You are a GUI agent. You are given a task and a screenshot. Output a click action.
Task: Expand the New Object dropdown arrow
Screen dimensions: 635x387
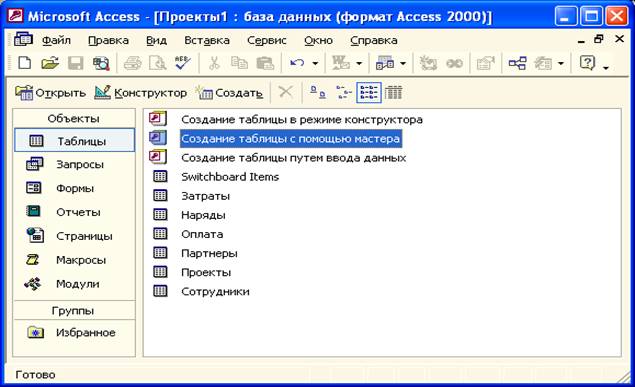click(561, 64)
